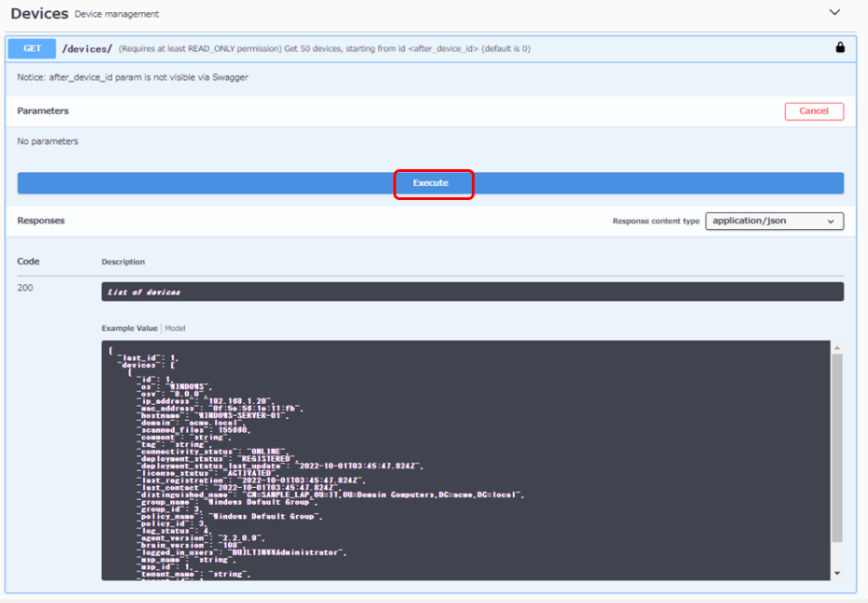Click the Responses section heading
Viewport: 868px width, 603px height.
click(41, 222)
